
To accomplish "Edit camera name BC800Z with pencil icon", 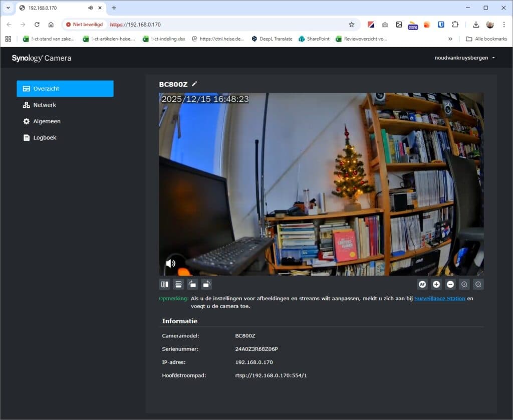I will click(x=194, y=84).
